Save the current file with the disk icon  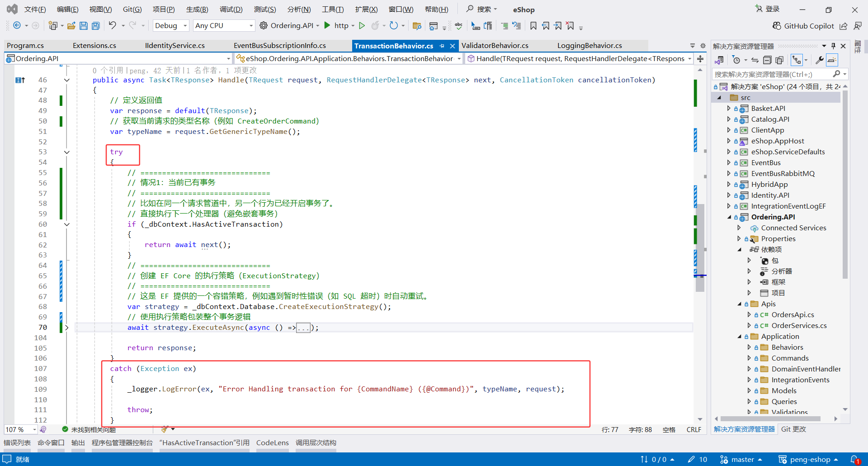[x=84, y=26]
